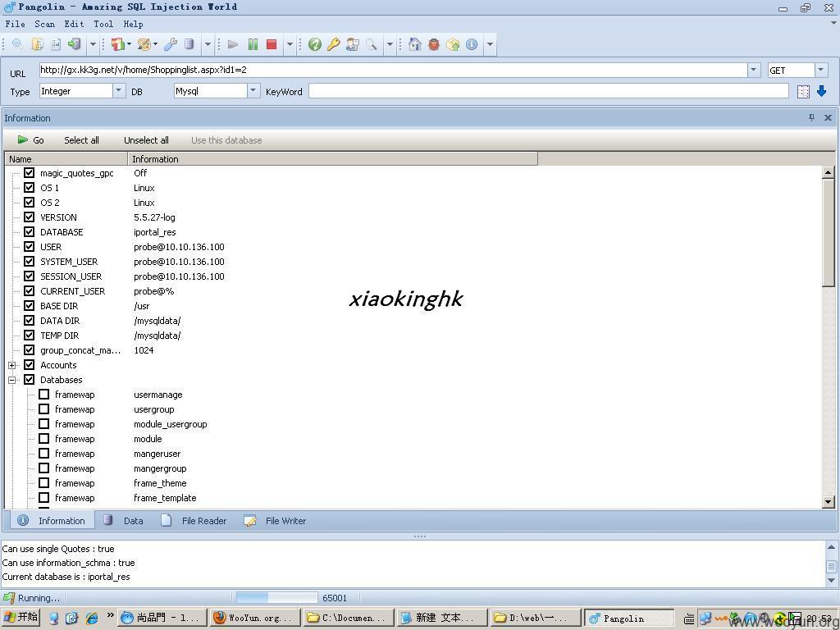Screen dimensions: 840x630
Task: Toggle the Accounts checkbox
Action: pyautogui.click(x=30, y=365)
